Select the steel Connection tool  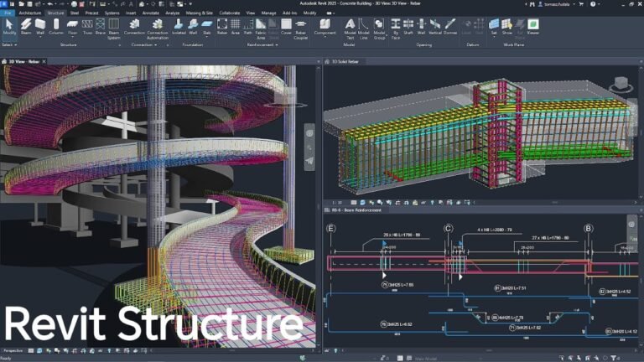click(x=134, y=27)
